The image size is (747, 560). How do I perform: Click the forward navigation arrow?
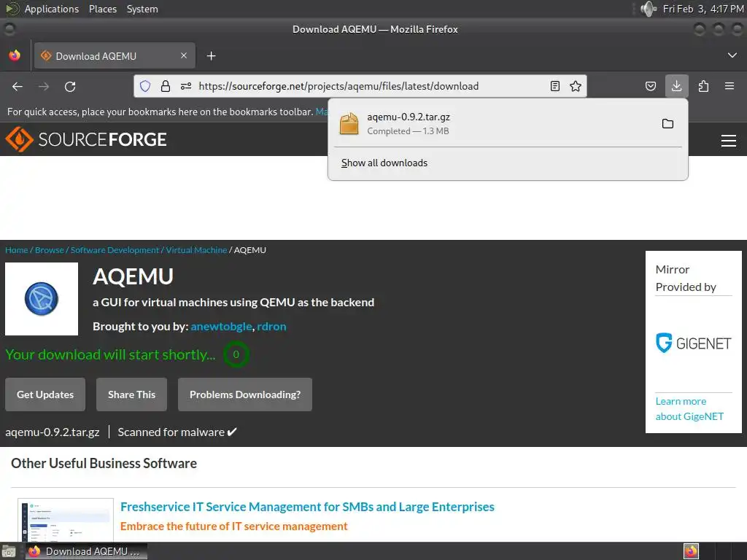coord(44,86)
